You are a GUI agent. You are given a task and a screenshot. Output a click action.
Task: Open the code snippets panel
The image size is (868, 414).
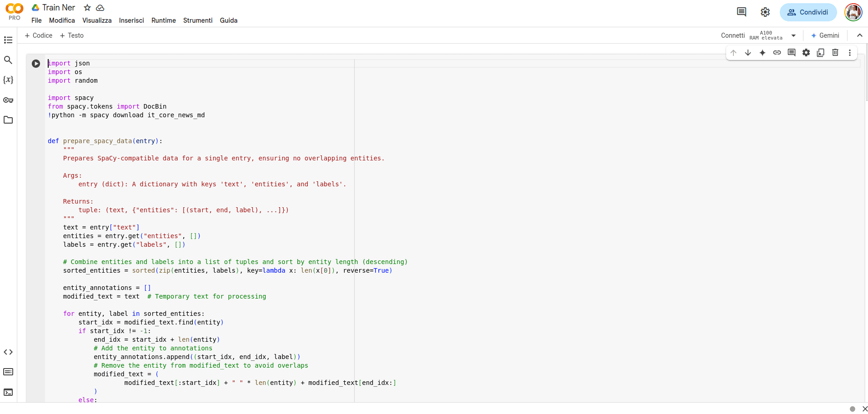pyautogui.click(x=8, y=352)
